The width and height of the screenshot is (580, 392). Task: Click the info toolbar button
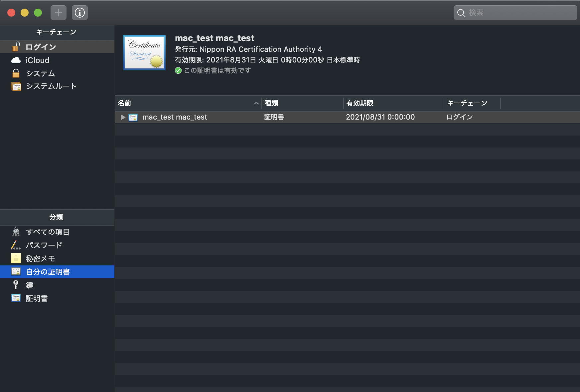click(x=80, y=13)
